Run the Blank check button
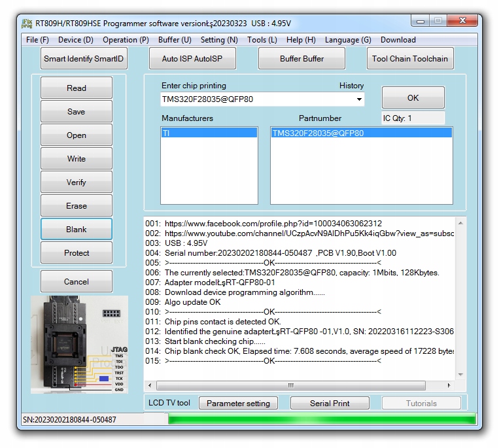Viewport: 499px width, 448px height. tap(77, 230)
